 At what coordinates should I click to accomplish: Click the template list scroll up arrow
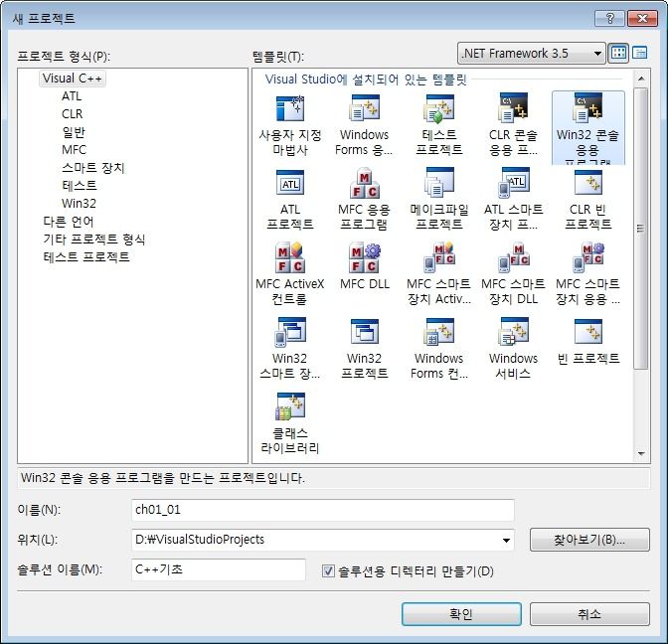(x=641, y=79)
